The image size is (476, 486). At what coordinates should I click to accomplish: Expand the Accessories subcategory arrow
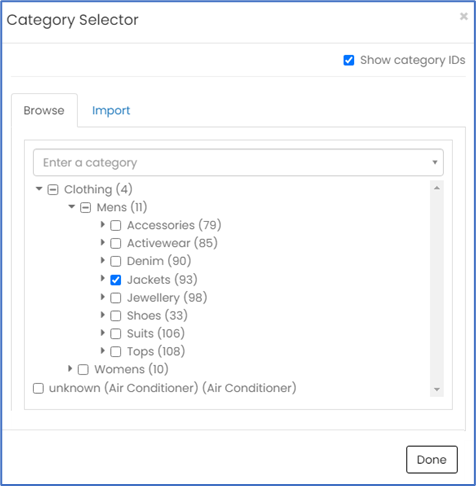pyautogui.click(x=103, y=225)
